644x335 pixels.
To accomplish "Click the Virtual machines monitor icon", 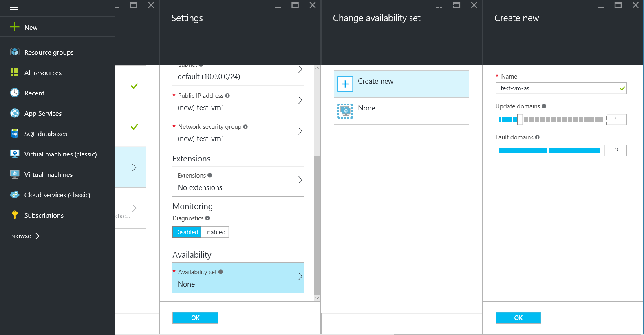I will (15, 174).
